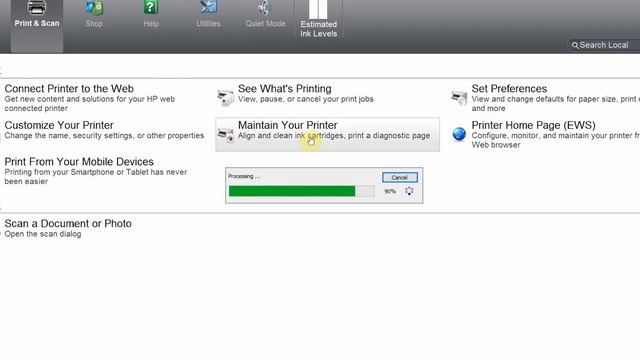Click 'Get new content and solutions' description
This screenshot has width=640, height=360.
(89, 104)
